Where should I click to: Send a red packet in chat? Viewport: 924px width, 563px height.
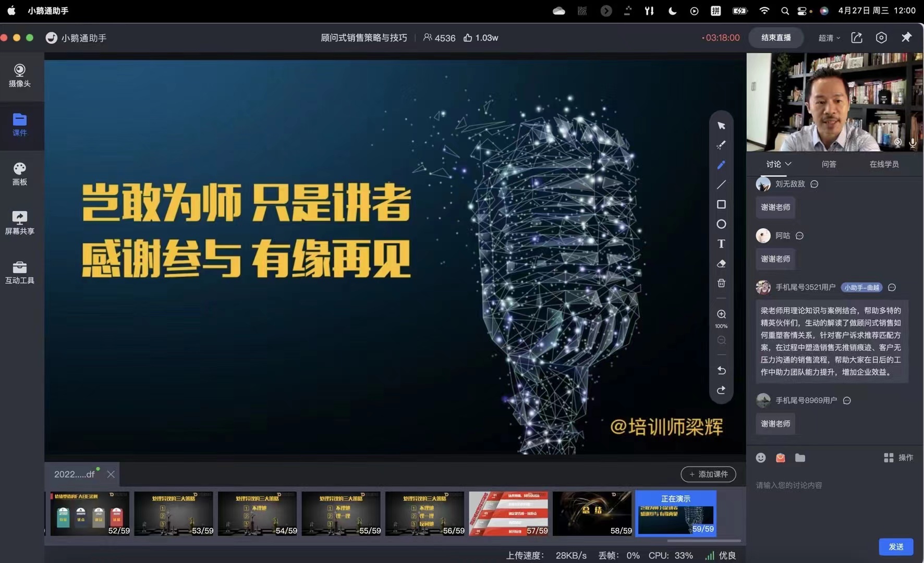(x=781, y=458)
